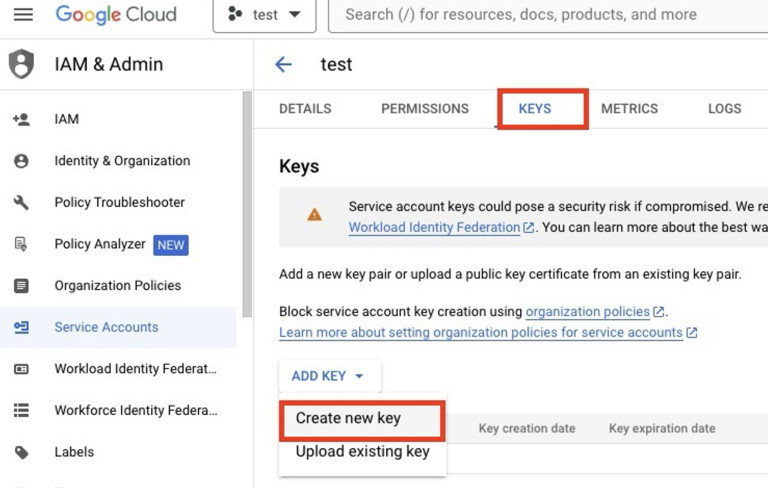This screenshot has height=488, width=768.
Task: Click the IAM add-person icon in sidebar
Action: coord(21,119)
